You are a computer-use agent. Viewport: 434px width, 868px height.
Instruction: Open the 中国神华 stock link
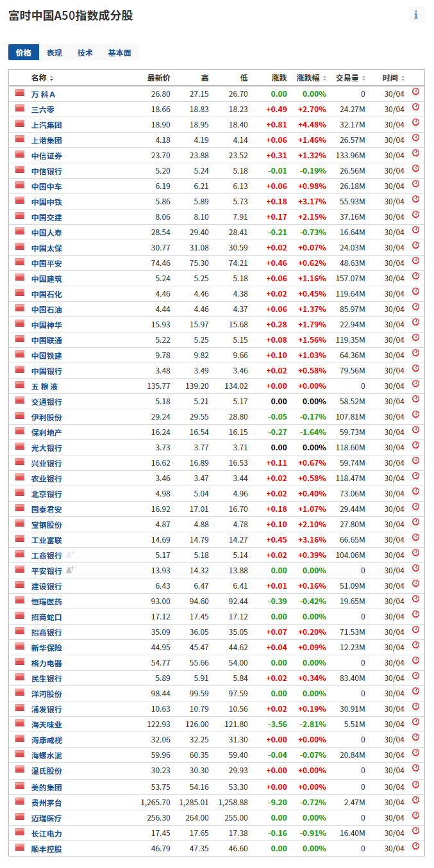(x=47, y=325)
